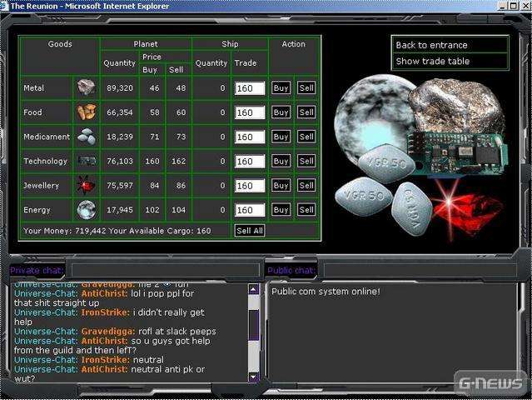Click the Metal ore goods icon

pyautogui.click(x=86, y=87)
